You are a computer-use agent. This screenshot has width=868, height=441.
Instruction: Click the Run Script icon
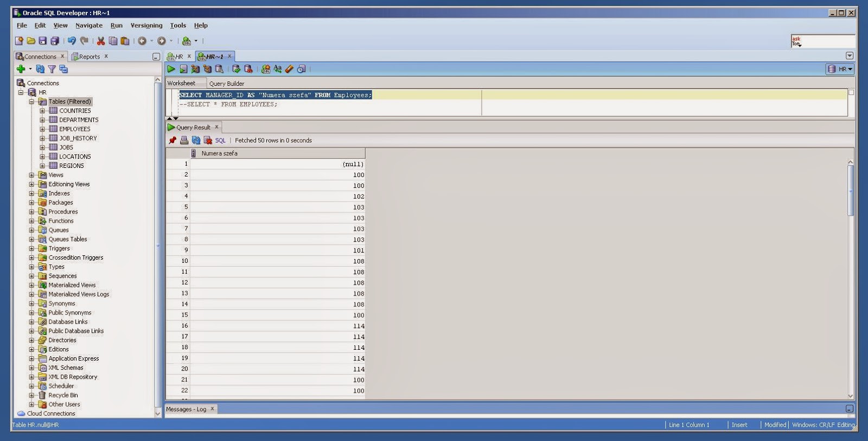[x=183, y=69]
